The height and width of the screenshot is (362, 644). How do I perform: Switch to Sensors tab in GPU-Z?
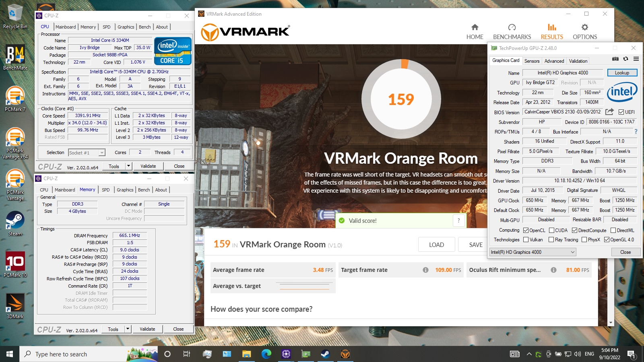pyautogui.click(x=532, y=61)
